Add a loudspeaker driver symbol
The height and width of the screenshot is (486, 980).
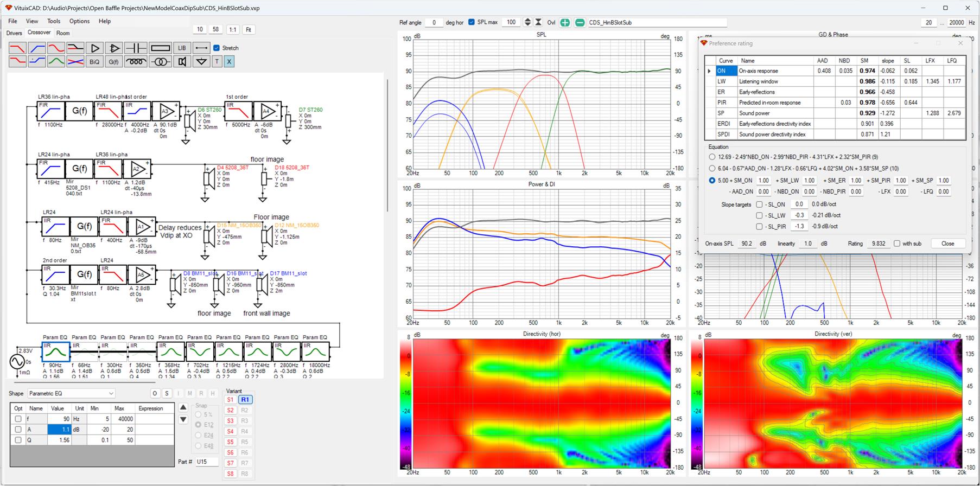click(x=182, y=61)
